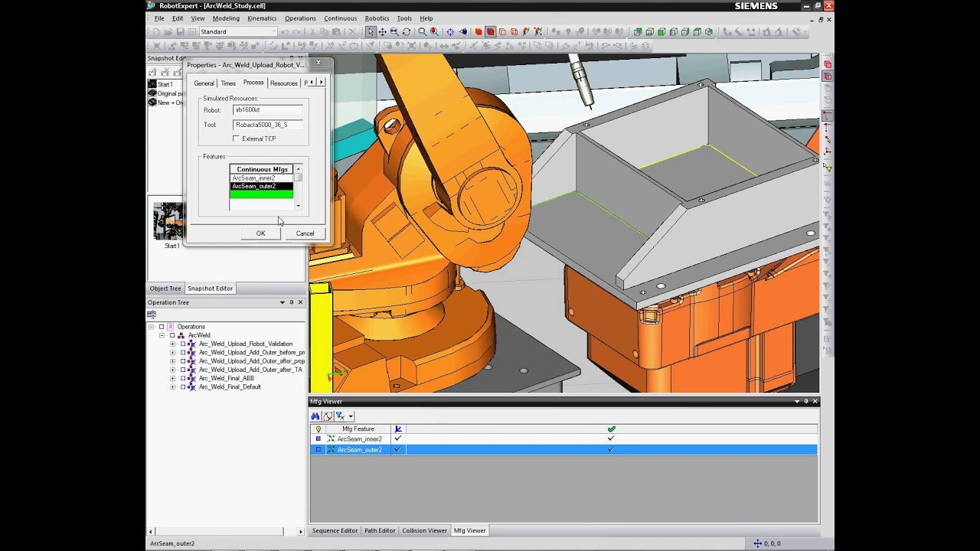
Task: Click the Save icon in standard toolbar
Action: click(181, 31)
